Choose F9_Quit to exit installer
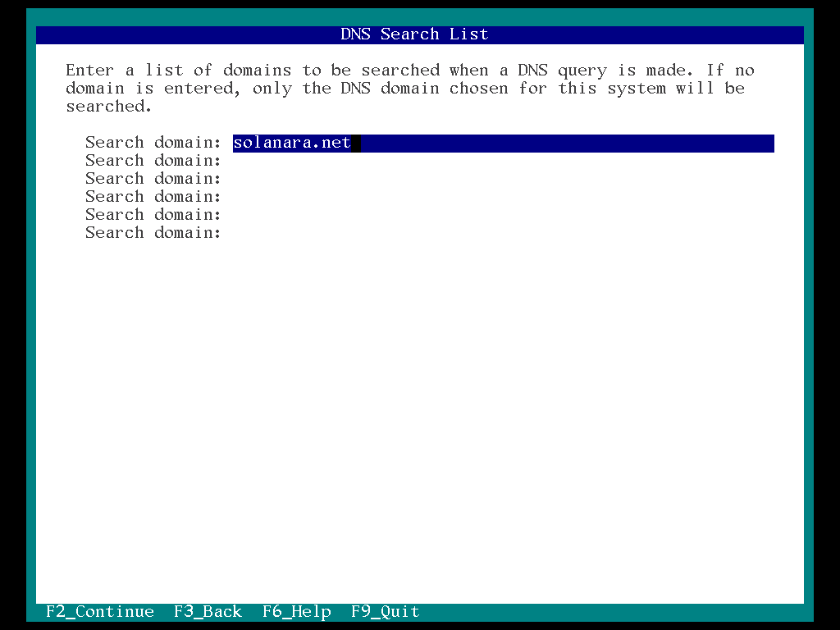840x630 pixels. [x=386, y=611]
